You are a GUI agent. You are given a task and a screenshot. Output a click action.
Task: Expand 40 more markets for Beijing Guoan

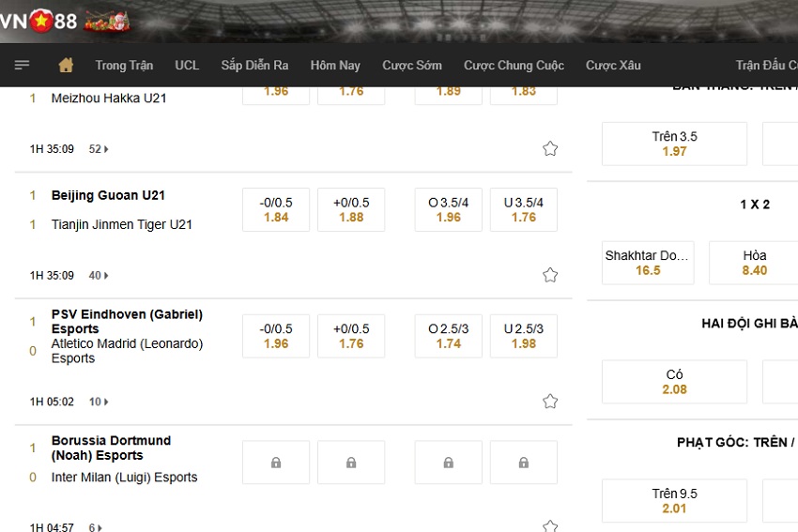click(x=99, y=275)
